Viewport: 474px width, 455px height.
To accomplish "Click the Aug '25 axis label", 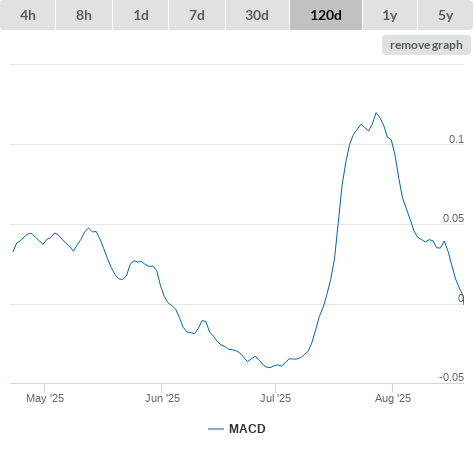I will click(393, 398).
